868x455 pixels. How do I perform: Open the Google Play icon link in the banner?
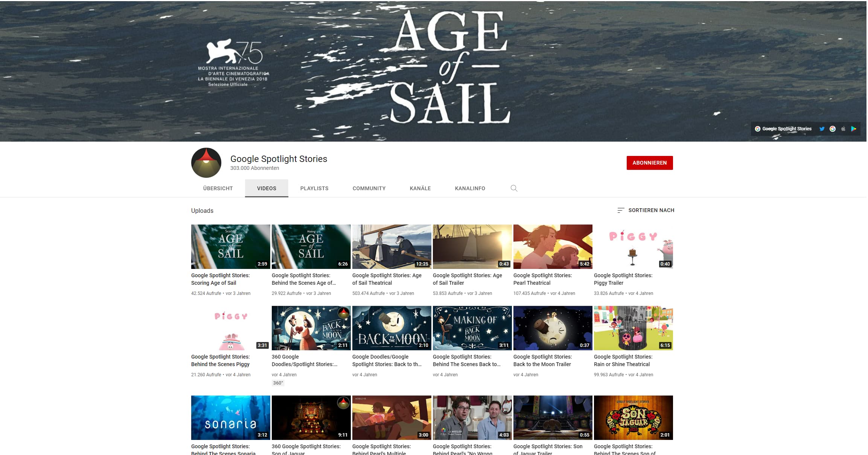(x=854, y=129)
